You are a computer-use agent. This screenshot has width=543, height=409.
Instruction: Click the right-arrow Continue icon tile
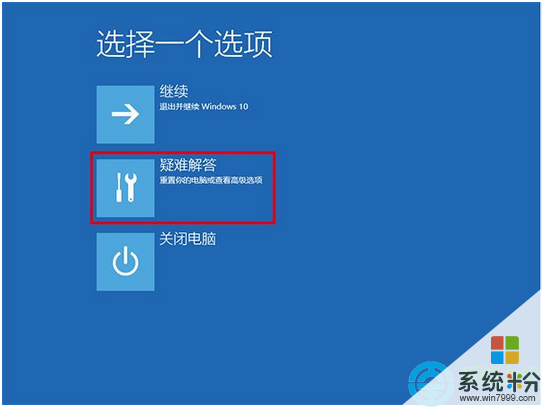pos(125,114)
